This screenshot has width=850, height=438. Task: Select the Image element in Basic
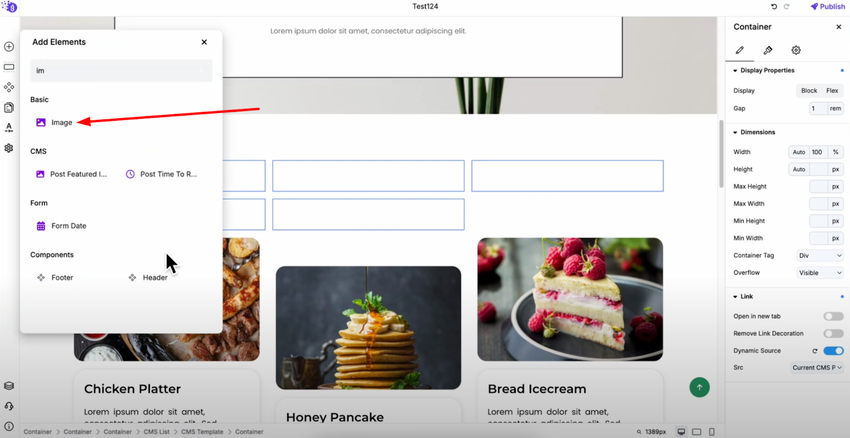click(54, 123)
